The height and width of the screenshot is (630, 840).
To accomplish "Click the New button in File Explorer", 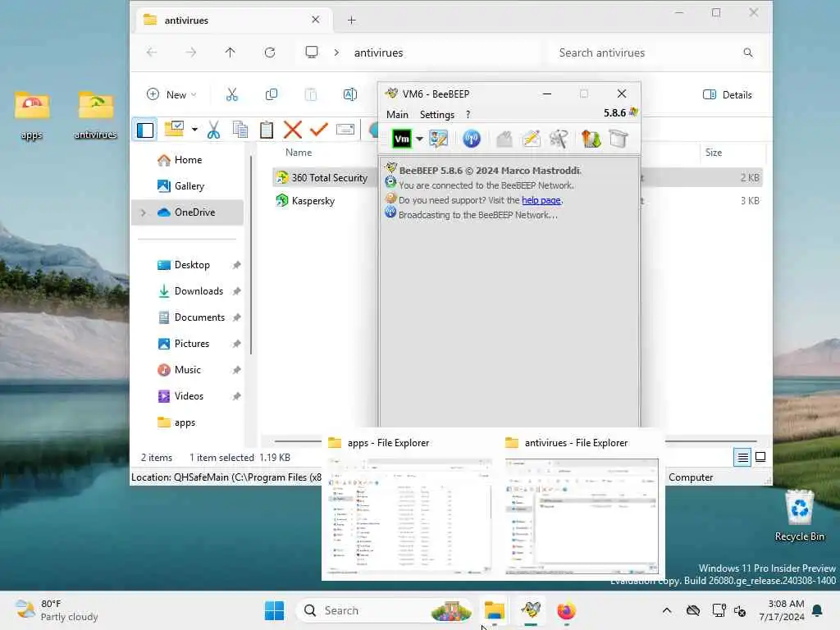I will pos(171,95).
